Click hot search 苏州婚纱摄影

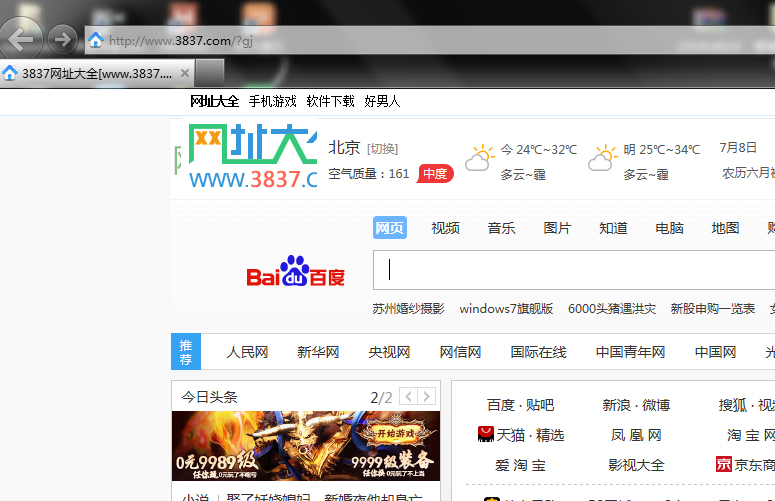(x=408, y=309)
